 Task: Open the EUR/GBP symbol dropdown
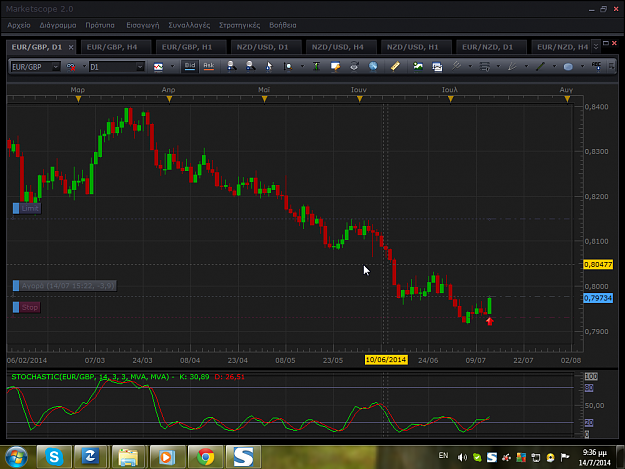pos(56,67)
